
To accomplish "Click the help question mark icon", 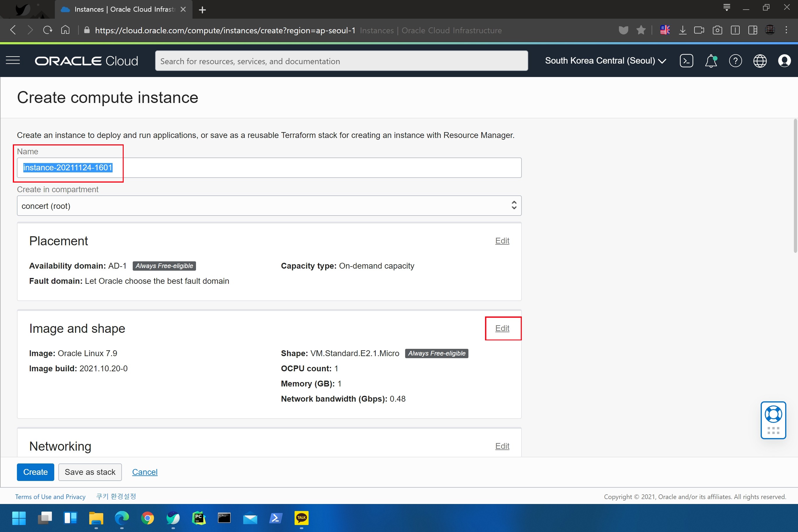I will (x=735, y=61).
